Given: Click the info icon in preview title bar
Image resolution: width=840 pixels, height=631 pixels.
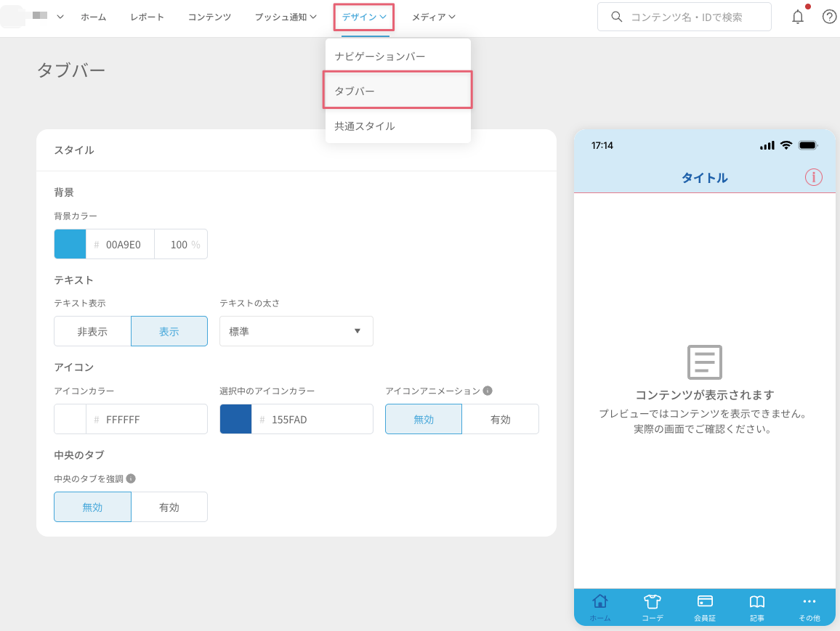Looking at the screenshot, I should pyautogui.click(x=813, y=177).
